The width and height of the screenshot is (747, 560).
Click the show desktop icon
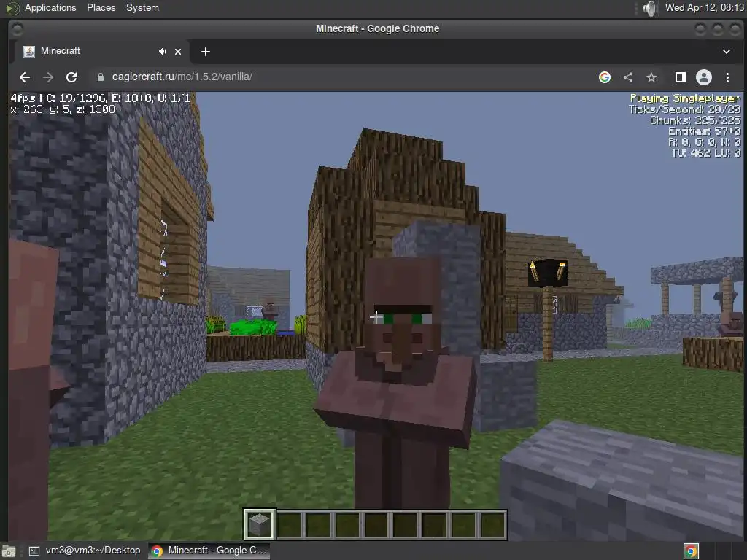9,551
